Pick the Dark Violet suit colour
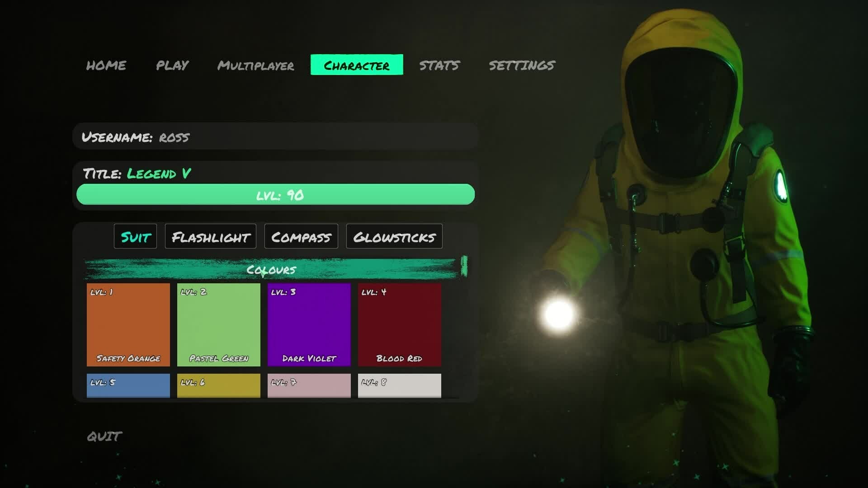This screenshot has height=488, width=868. click(x=309, y=324)
